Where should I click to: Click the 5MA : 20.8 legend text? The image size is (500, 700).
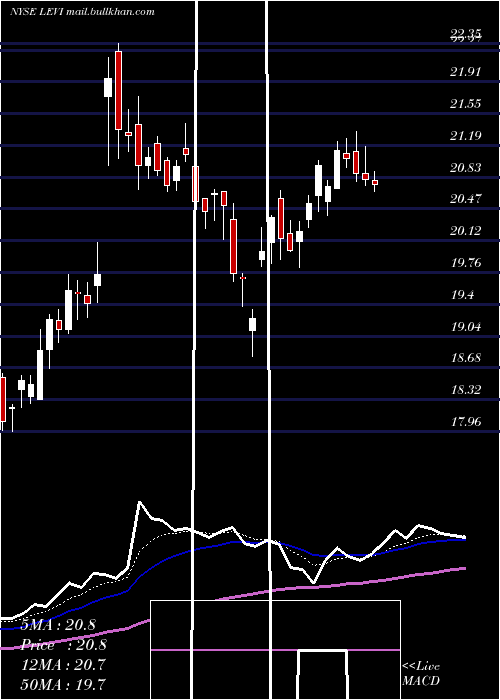click(x=58, y=625)
